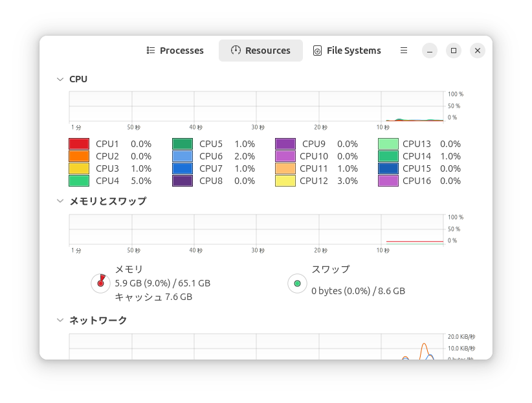Click the memory pie chart icon

tap(100, 283)
